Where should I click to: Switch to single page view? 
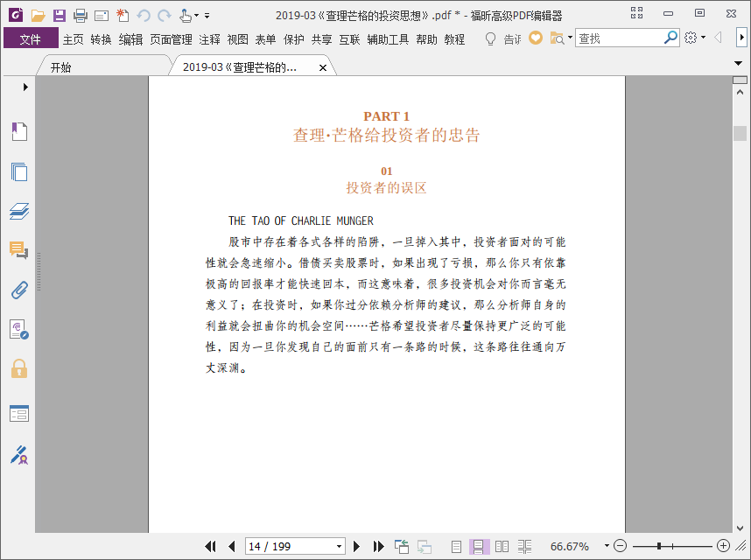pyautogui.click(x=456, y=546)
